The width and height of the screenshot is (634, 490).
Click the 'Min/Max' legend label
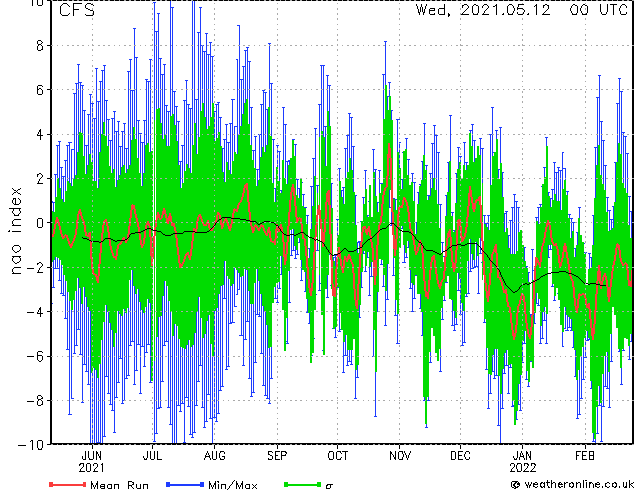tap(232, 485)
